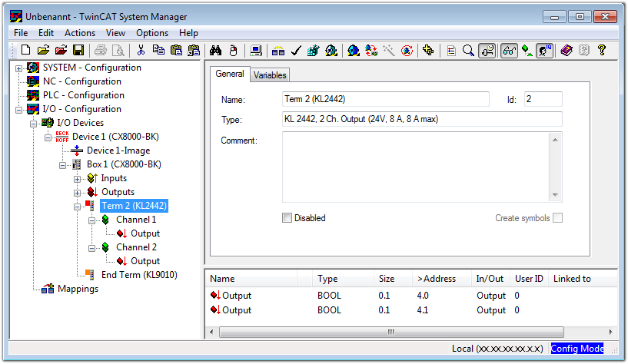The height and width of the screenshot is (364, 628).
Task: Click the Generate mappings toolbar icon
Action: pos(278,51)
